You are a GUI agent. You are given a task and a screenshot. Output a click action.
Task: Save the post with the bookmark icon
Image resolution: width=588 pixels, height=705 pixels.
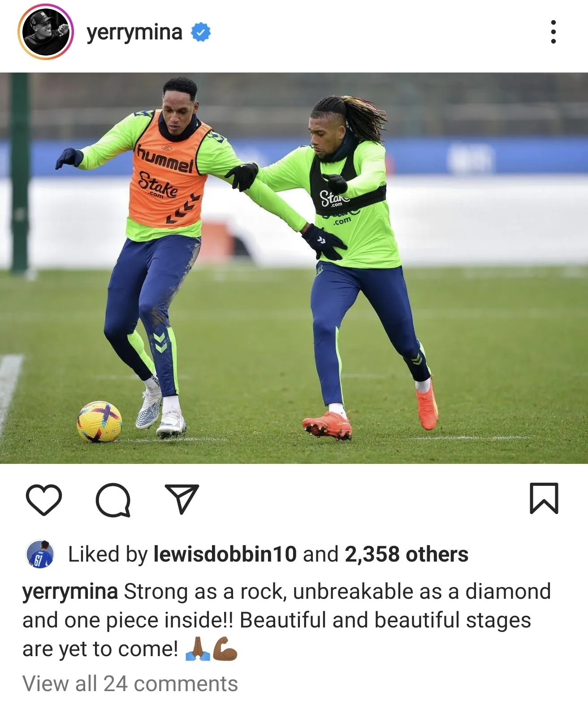click(544, 498)
